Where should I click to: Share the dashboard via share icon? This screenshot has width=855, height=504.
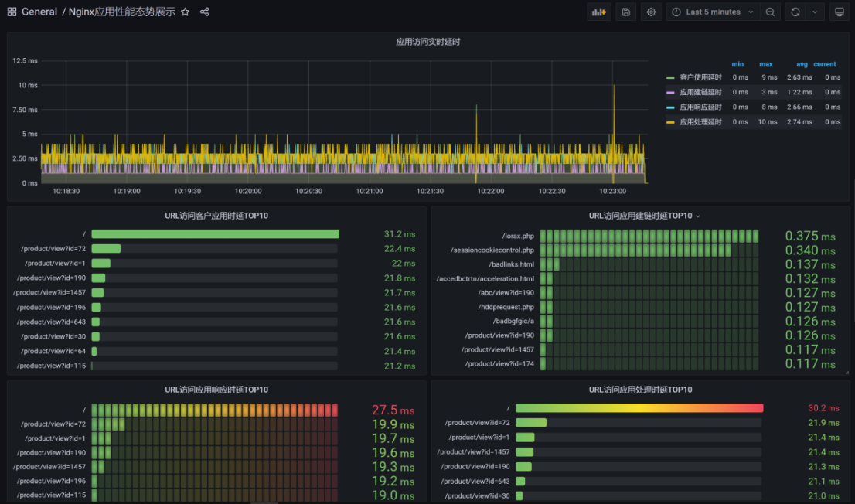coord(205,12)
